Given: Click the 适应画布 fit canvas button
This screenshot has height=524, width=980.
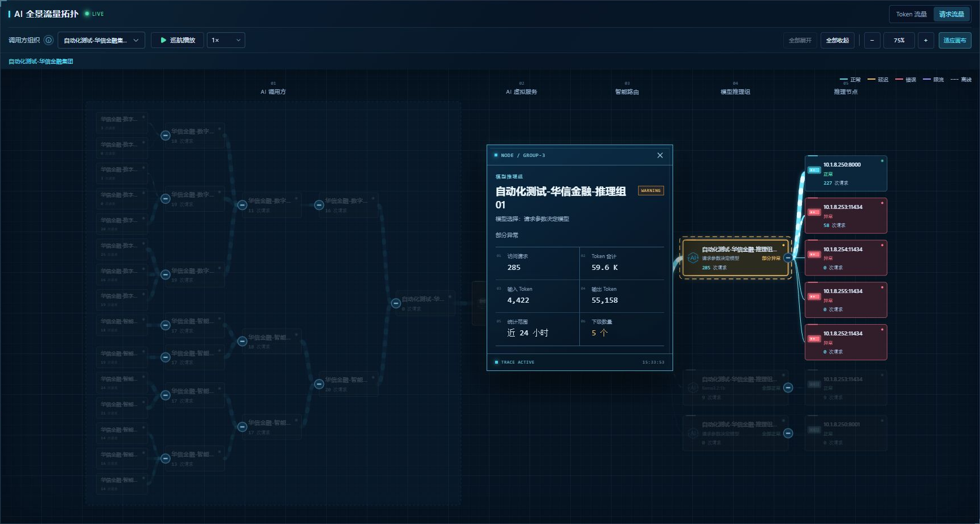Looking at the screenshot, I should click(x=955, y=40).
